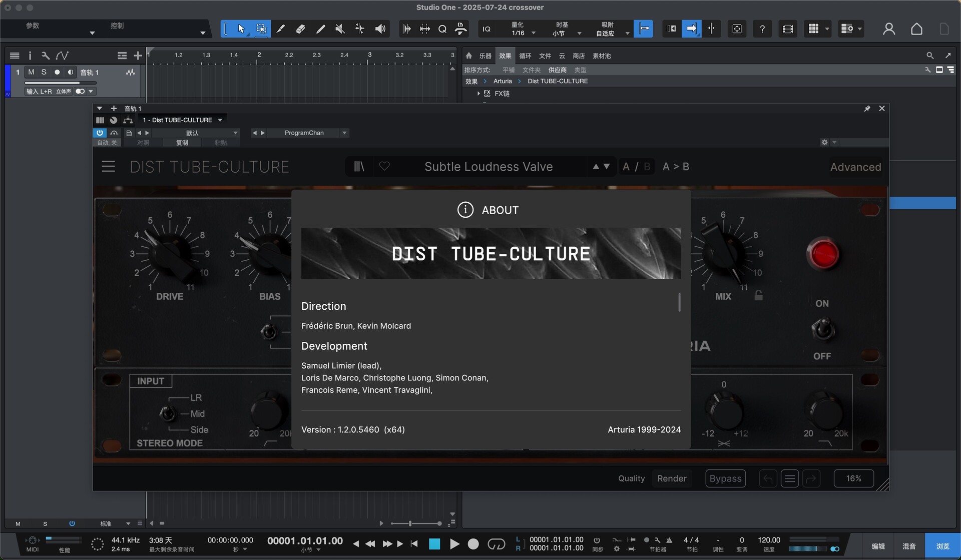Select the Arrow tool in toolbar
The width and height of the screenshot is (961, 560).
pyautogui.click(x=241, y=29)
